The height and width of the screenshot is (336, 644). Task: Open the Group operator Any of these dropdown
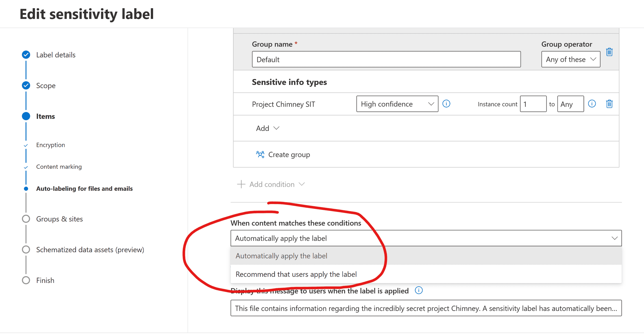pyautogui.click(x=571, y=59)
